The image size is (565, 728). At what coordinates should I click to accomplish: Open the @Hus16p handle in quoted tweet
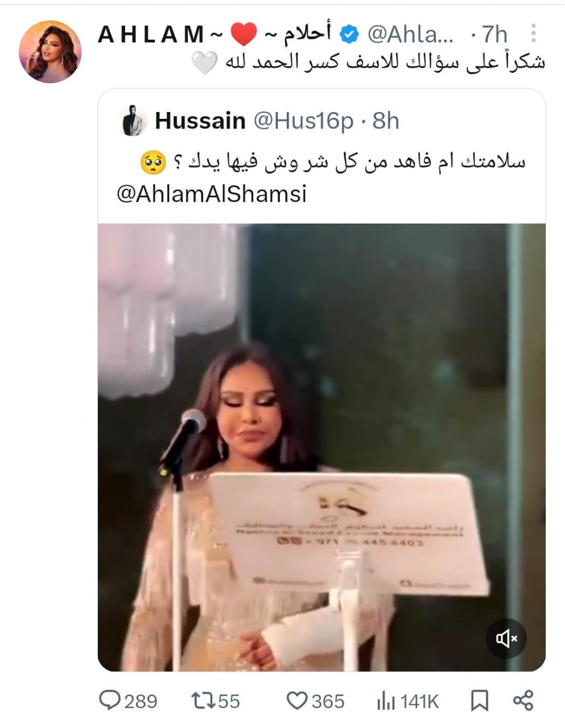click(x=303, y=121)
